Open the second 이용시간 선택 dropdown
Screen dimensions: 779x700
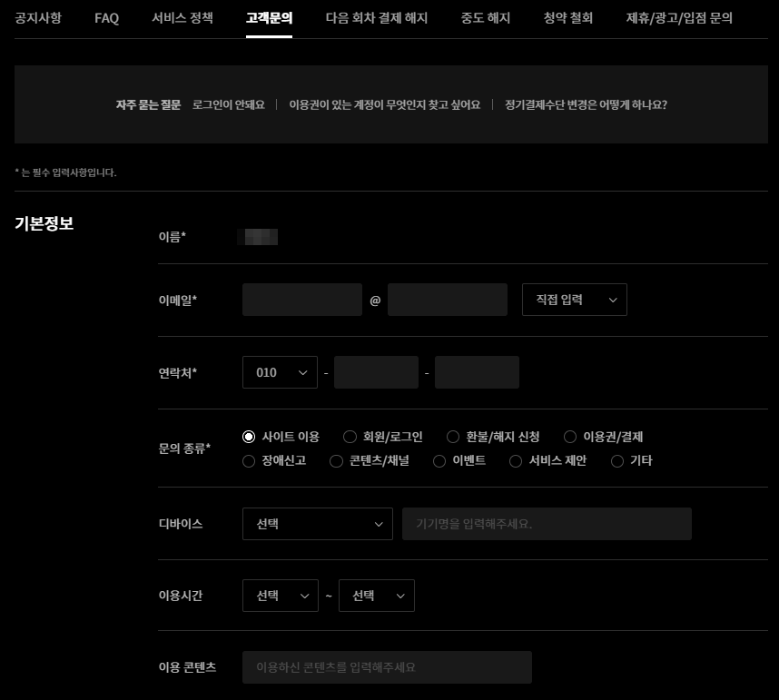click(x=376, y=596)
